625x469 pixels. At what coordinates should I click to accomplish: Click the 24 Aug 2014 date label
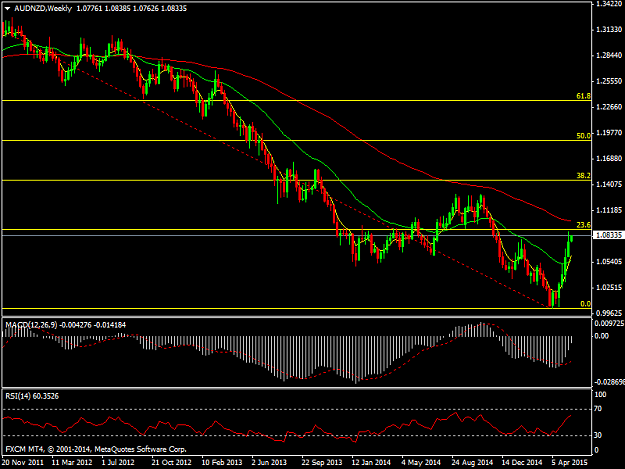472,463
